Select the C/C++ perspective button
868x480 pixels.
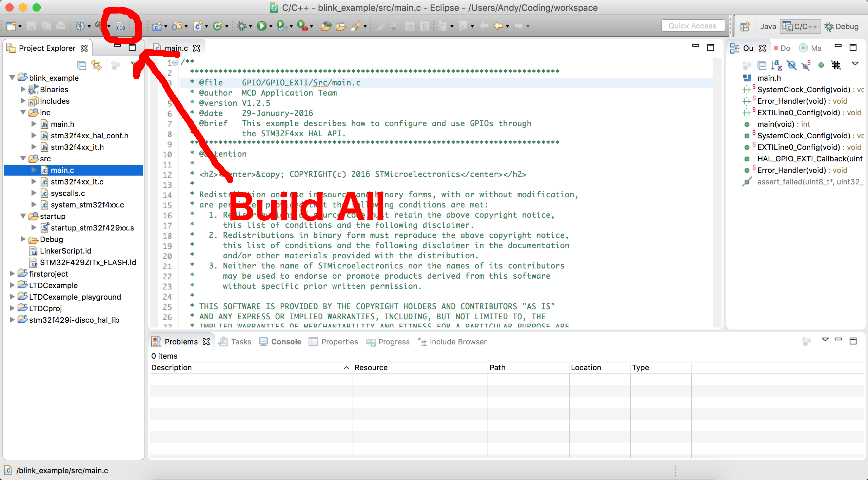pos(800,26)
